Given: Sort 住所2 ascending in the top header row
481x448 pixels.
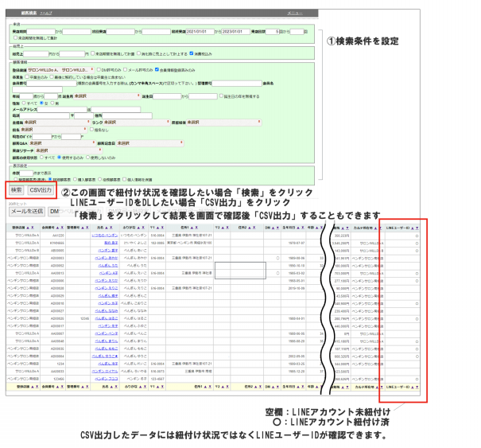Looking at the screenshot, I should coord(250,228).
